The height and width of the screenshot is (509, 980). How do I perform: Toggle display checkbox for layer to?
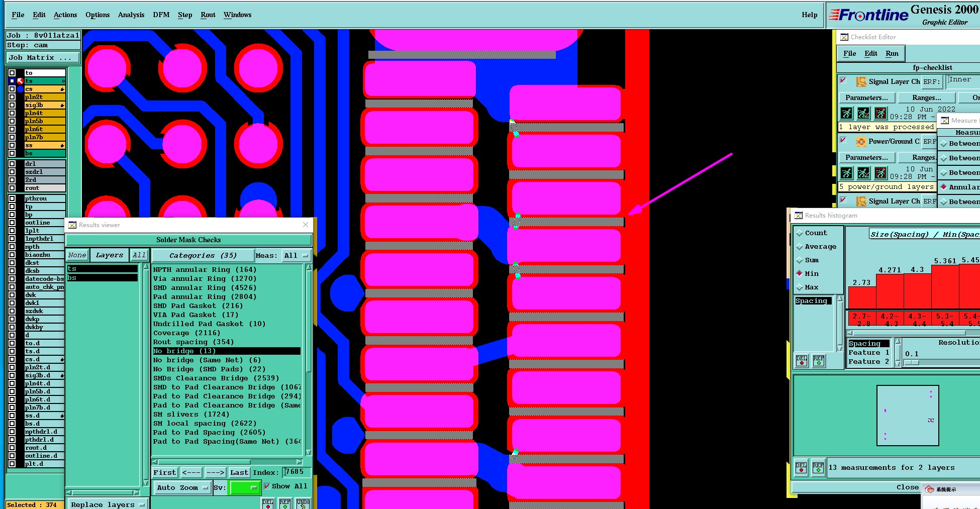click(12, 73)
